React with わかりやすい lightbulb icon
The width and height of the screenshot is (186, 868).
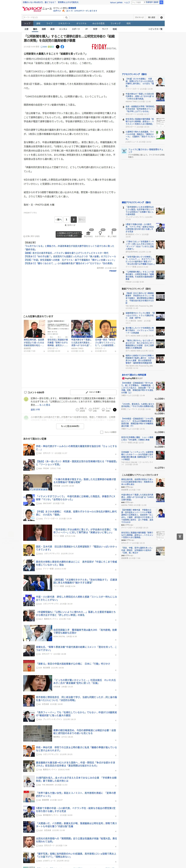[x=100, y=233]
